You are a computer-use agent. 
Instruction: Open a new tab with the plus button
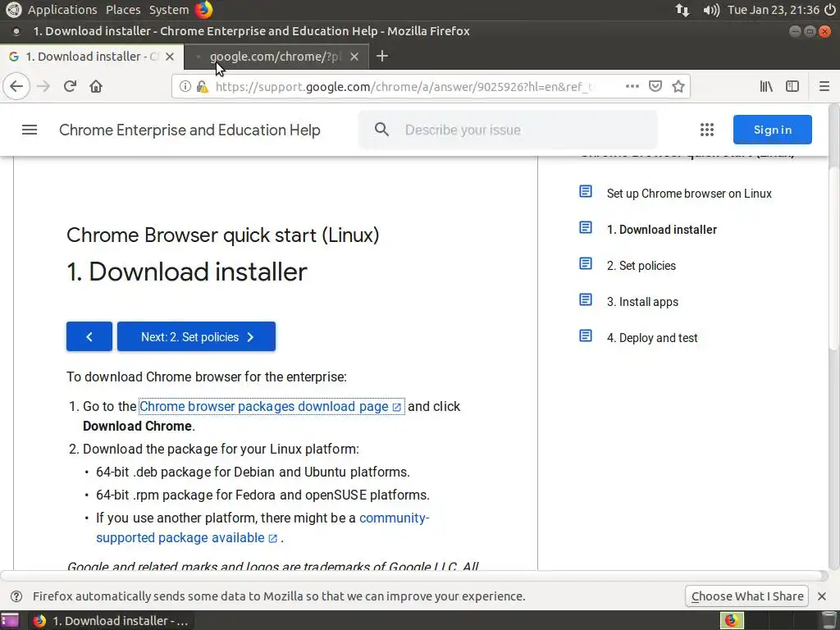click(382, 56)
